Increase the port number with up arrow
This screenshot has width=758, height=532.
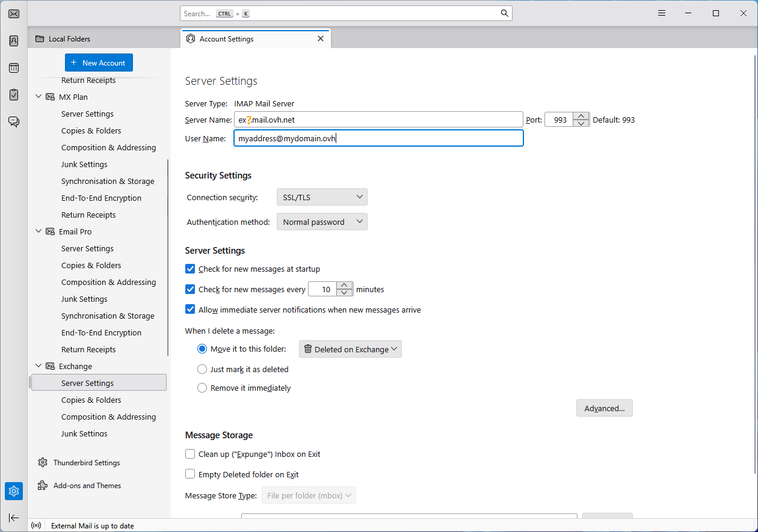pyautogui.click(x=581, y=116)
